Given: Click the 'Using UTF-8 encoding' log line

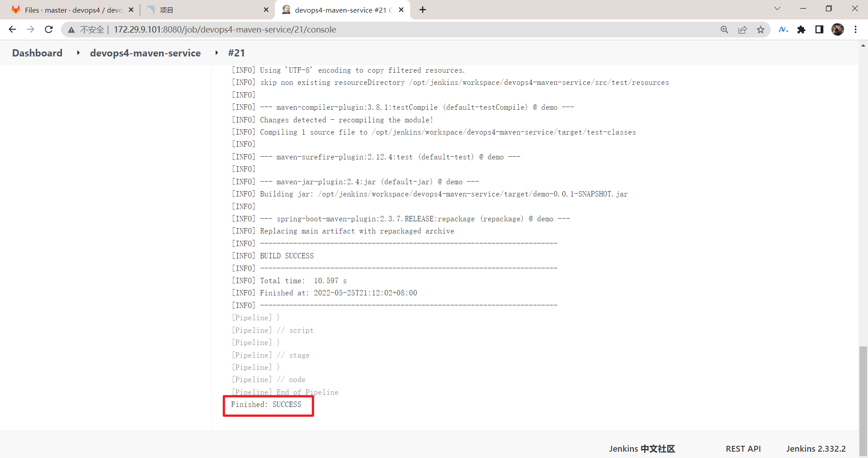Looking at the screenshot, I should [x=348, y=70].
